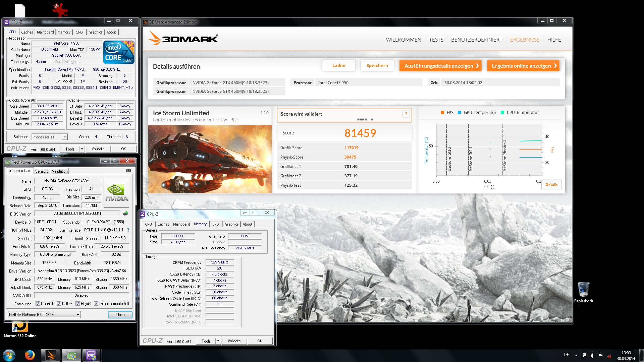Click the Show desktop strip at the taskbar end
644x362 pixels.
[x=642, y=355]
